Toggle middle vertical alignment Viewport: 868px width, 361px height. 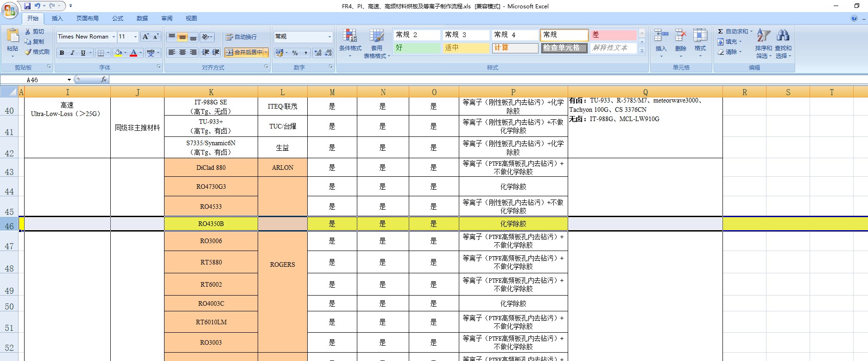click(183, 37)
